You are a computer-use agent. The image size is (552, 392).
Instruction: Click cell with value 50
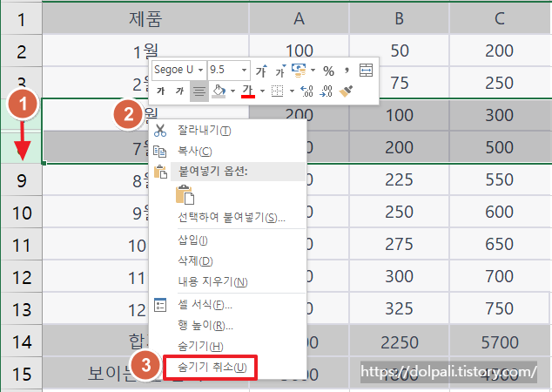coord(400,51)
